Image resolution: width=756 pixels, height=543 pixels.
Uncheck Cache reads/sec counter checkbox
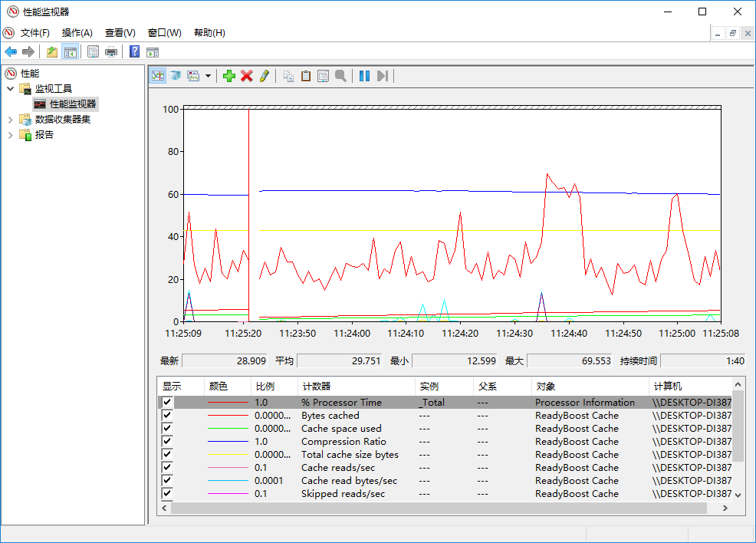pos(167,467)
